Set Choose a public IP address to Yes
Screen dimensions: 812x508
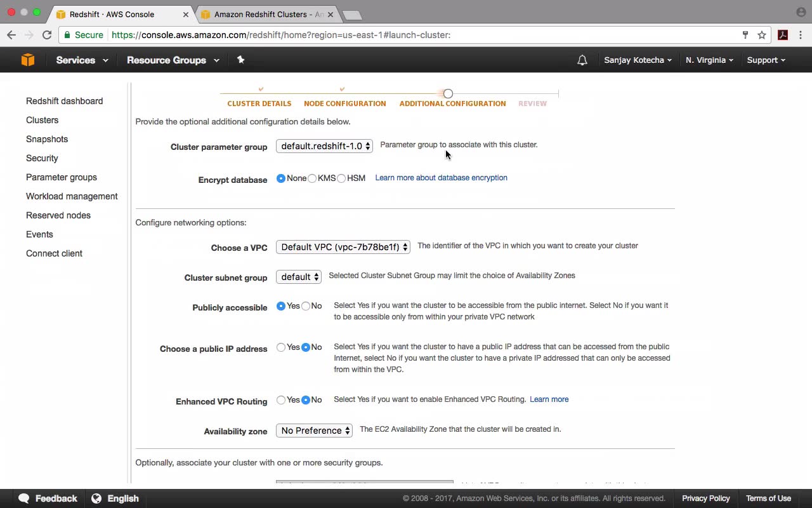click(x=281, y=347)
